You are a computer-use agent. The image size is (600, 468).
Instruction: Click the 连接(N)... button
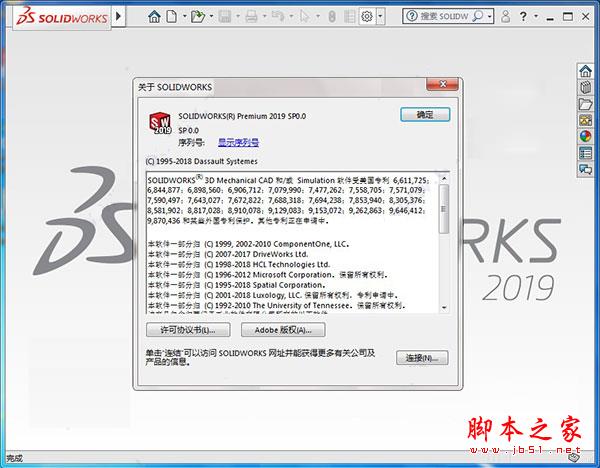pos(422,358)
